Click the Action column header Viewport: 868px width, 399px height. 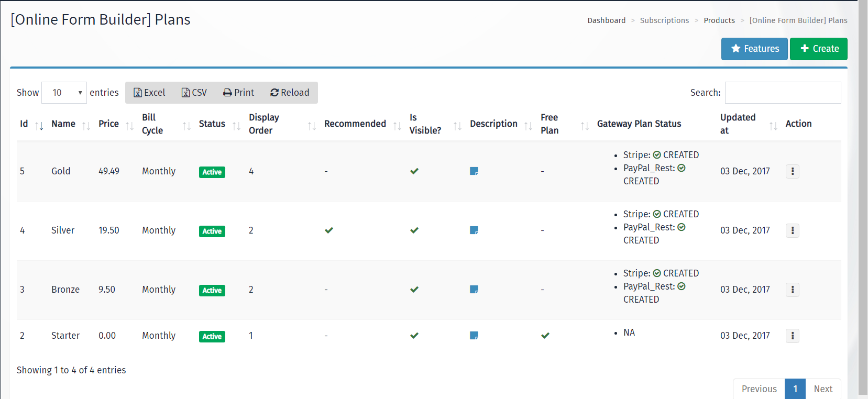tap(798, 124)
